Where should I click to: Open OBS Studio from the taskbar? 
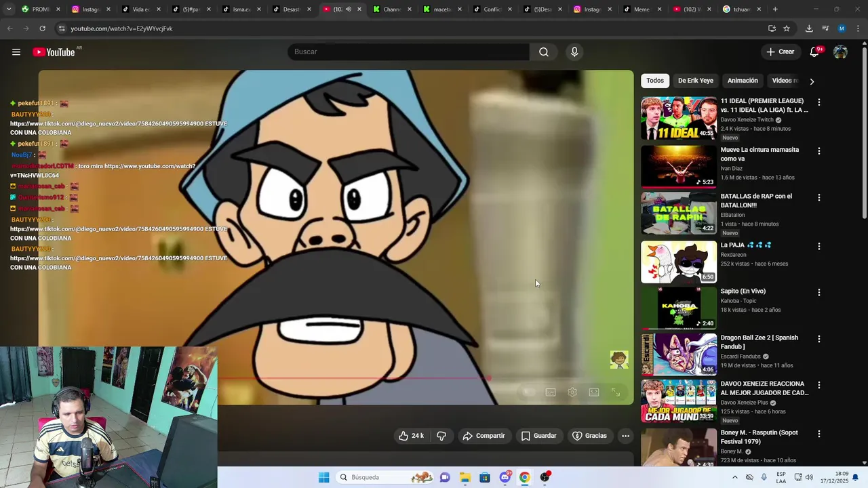(545, 477)
